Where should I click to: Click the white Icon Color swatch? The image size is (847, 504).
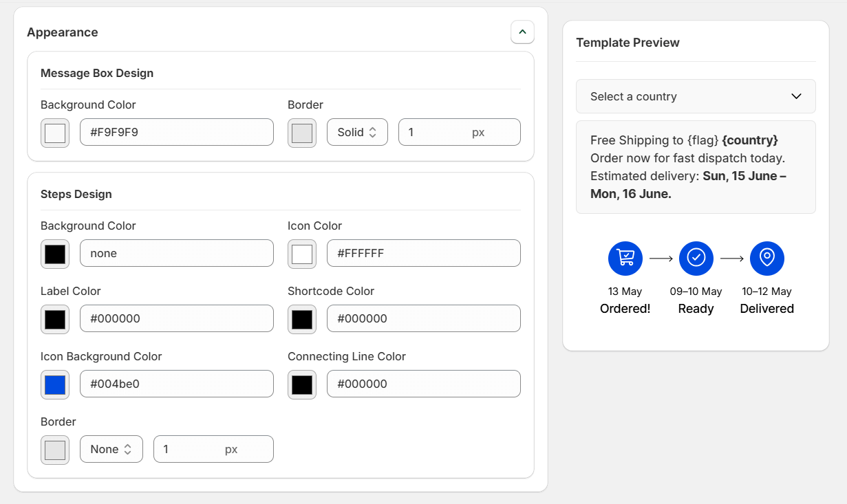[x=301, y=254]
